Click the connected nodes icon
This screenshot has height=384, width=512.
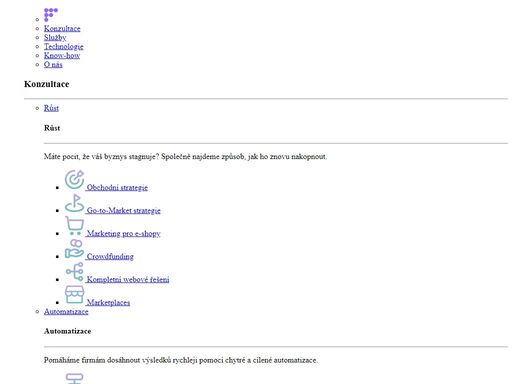[x=74, y=272]
